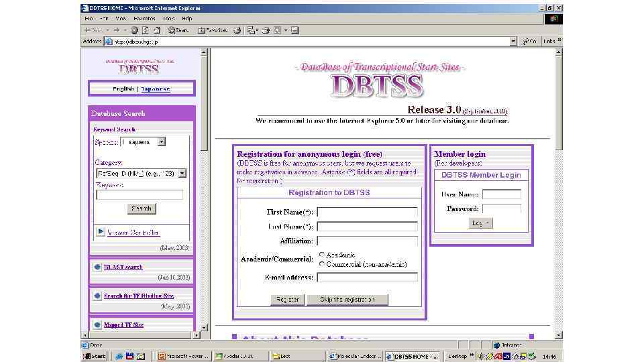Click the main page scrollbar down arrow
The height and width of the screenshot is (362, 644).
pos(558,335)
